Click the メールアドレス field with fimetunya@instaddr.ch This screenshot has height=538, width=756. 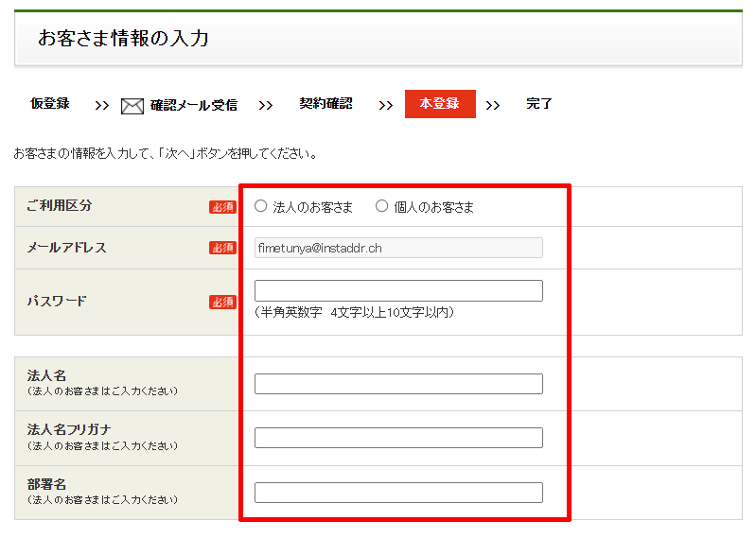click(398, 248)
